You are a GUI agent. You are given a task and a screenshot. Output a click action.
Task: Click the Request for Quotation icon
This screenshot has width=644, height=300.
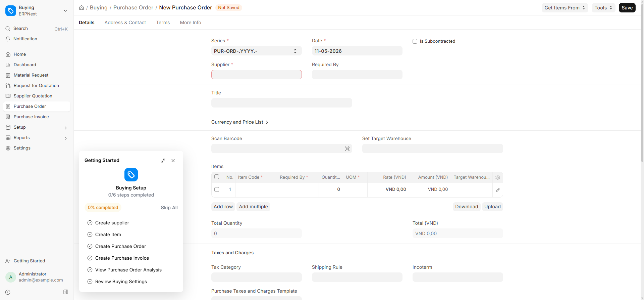click(8, 86)
